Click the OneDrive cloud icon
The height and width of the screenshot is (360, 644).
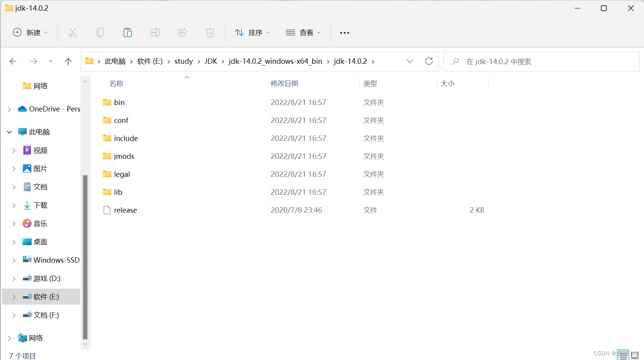[22, 109]
